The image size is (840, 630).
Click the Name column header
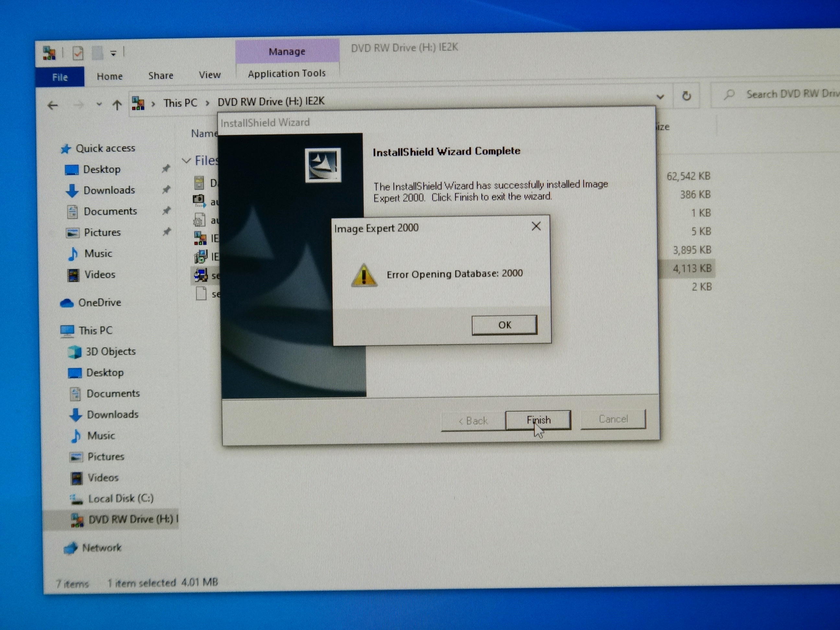click(204, 133)
